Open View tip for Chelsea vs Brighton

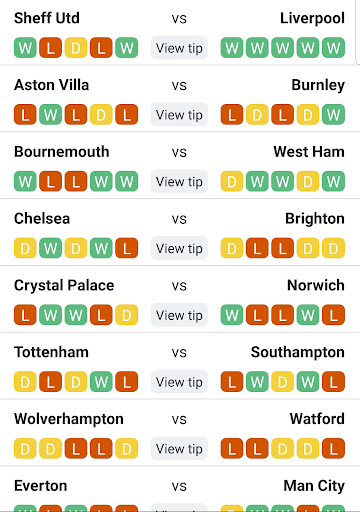[x=179, y=248]
